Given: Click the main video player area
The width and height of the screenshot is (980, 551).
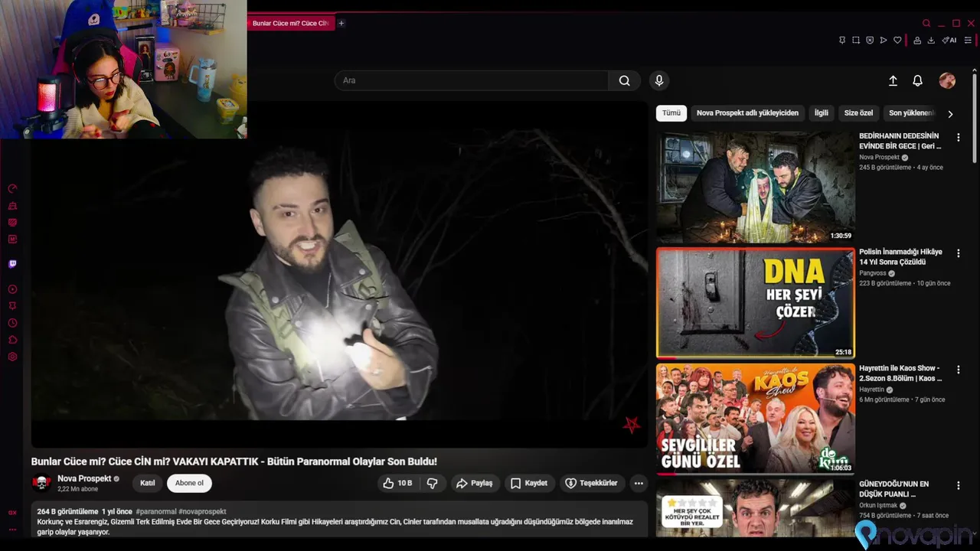Looking at the screenshot, I should point(339,274).
